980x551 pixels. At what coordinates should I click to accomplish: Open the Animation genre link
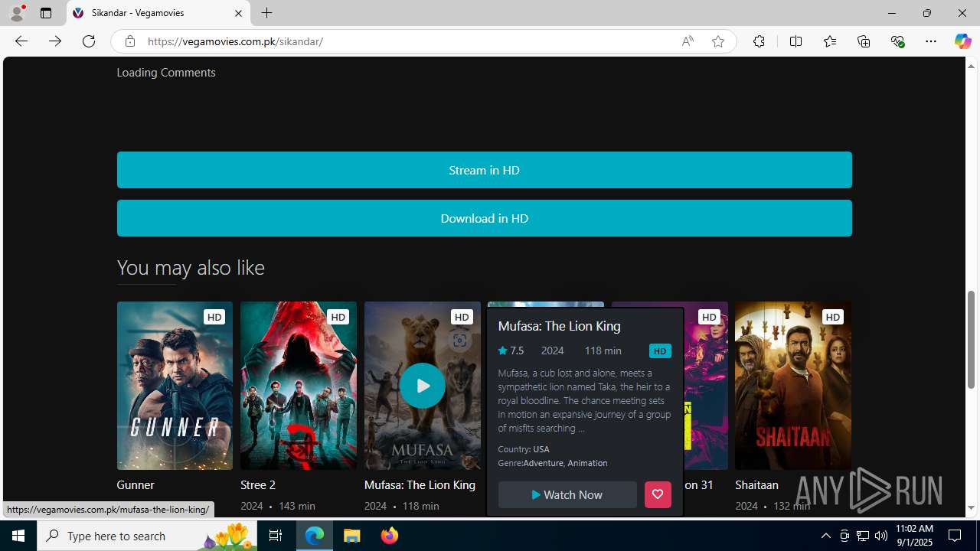coord(587,463)
